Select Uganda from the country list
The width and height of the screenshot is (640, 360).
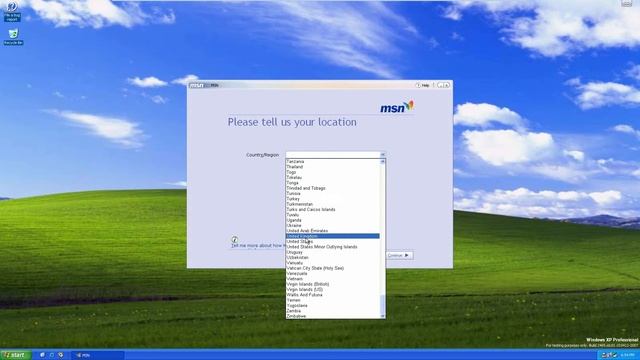333,220
